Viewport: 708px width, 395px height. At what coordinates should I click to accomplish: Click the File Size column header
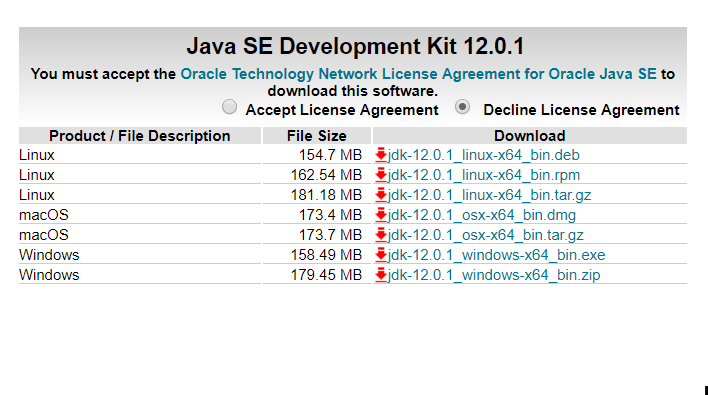tap(317, 135)
